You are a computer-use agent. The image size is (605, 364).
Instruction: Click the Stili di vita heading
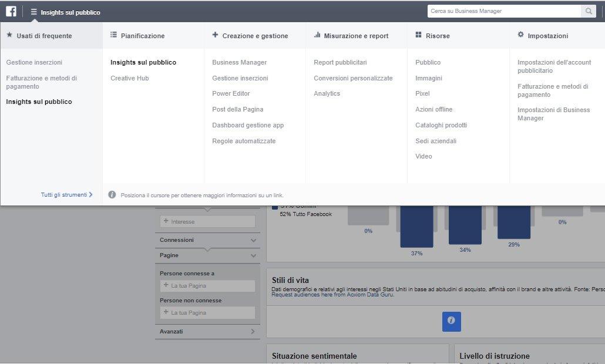tap(290, 280)
